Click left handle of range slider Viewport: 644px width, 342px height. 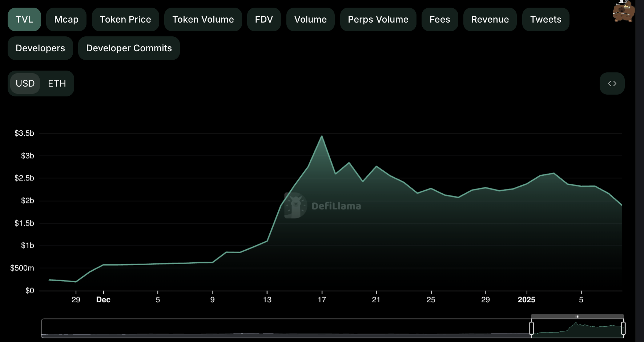(x=531, y=328)
